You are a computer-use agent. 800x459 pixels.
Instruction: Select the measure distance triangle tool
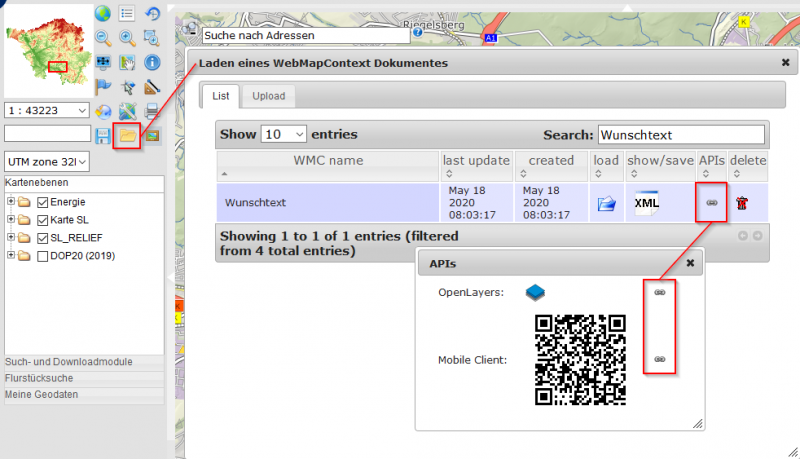152,87
